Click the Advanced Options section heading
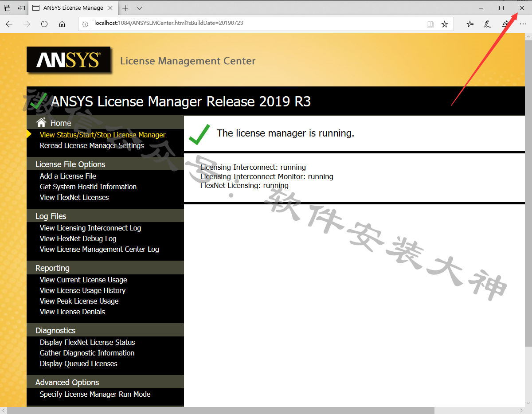Screen dimensions: 532x414 coord(67,382)
